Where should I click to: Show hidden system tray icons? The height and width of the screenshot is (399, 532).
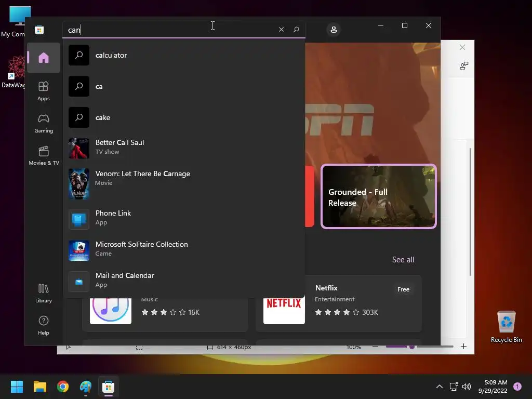tap(440, 387)
